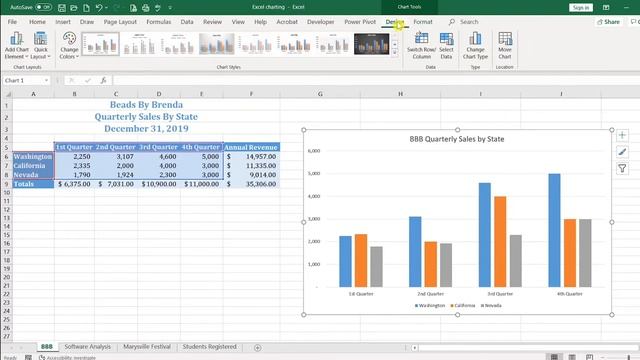Click the Page Layout view icon in status bar
Screen dimensions: 640x360
coord(572,357)
